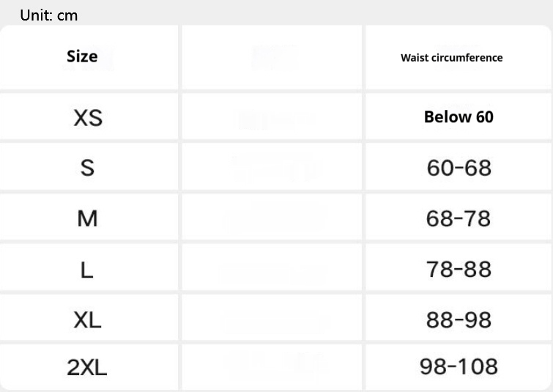Click the 'Waist circumference' column header
The width and height of the screenshot is (553, 392).
(451, 58)
